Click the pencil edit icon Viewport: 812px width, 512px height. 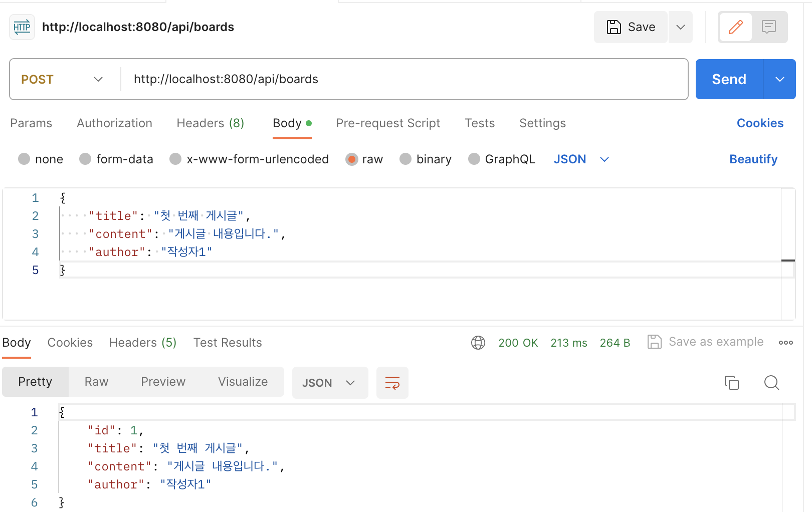point(735,27)
